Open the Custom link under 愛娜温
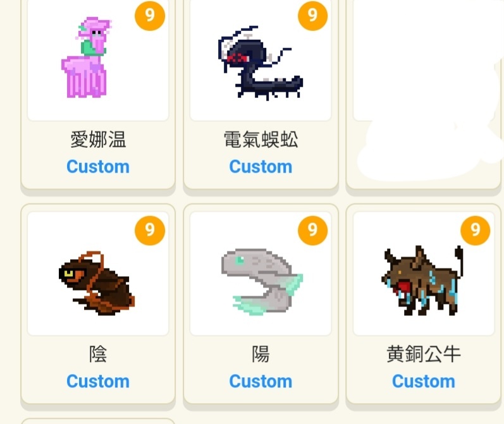504x424 pixels. pos(98,167)
